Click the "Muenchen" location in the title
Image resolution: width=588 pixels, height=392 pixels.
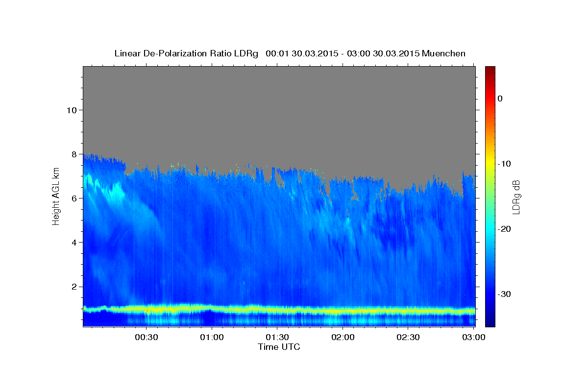(x=444, y=53)
